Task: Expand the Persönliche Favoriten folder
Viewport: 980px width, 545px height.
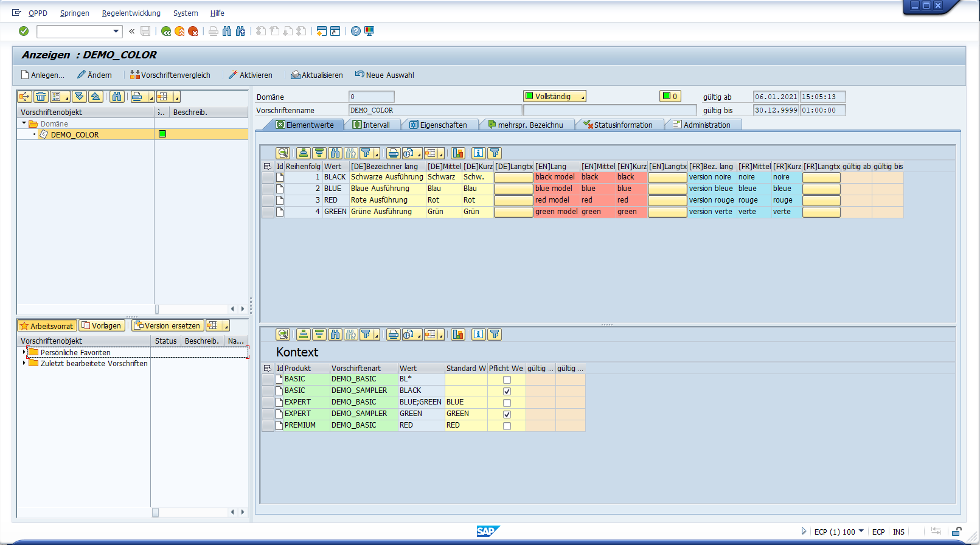Action: (24, 352)
